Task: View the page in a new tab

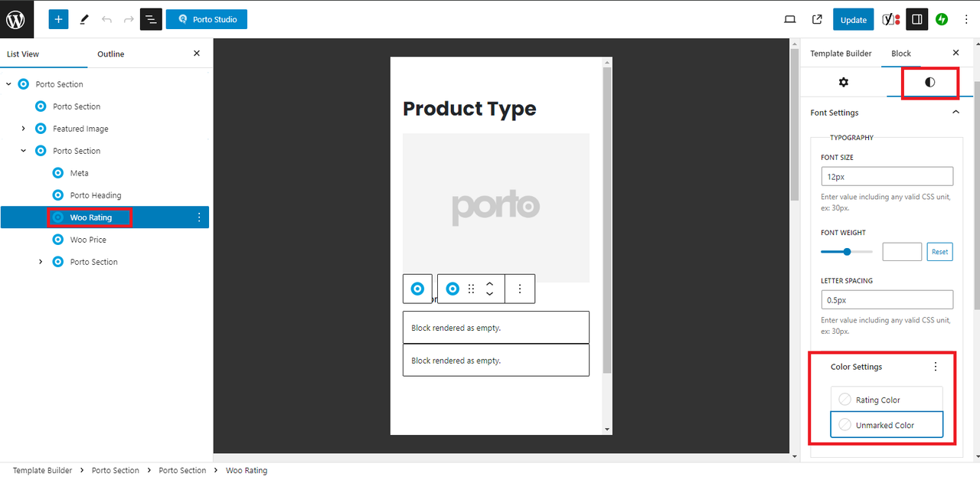Action: (x=817, y=19)
